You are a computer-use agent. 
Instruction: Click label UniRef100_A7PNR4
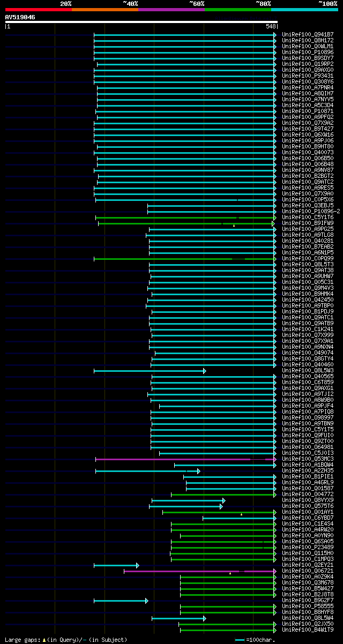click(308, 87)
